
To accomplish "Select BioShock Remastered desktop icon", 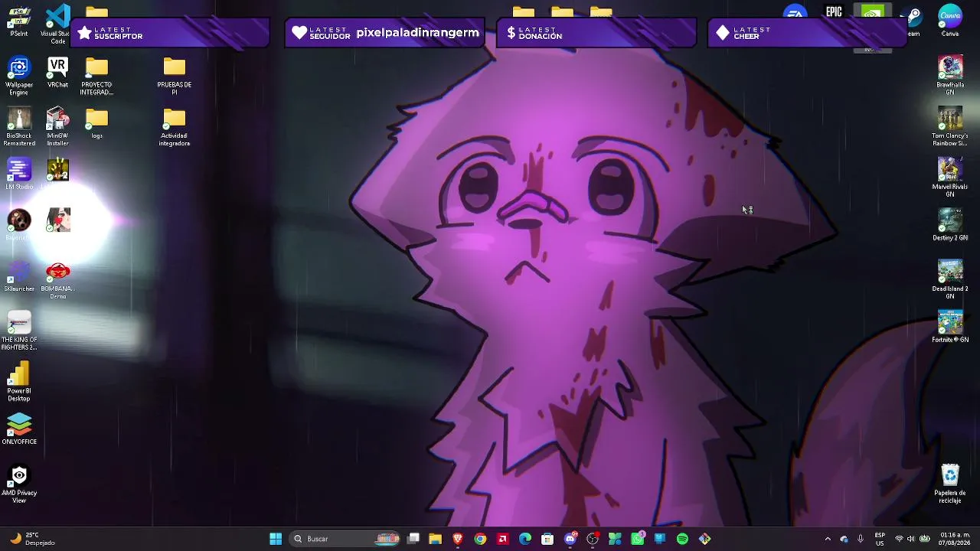I will (19, 127).
